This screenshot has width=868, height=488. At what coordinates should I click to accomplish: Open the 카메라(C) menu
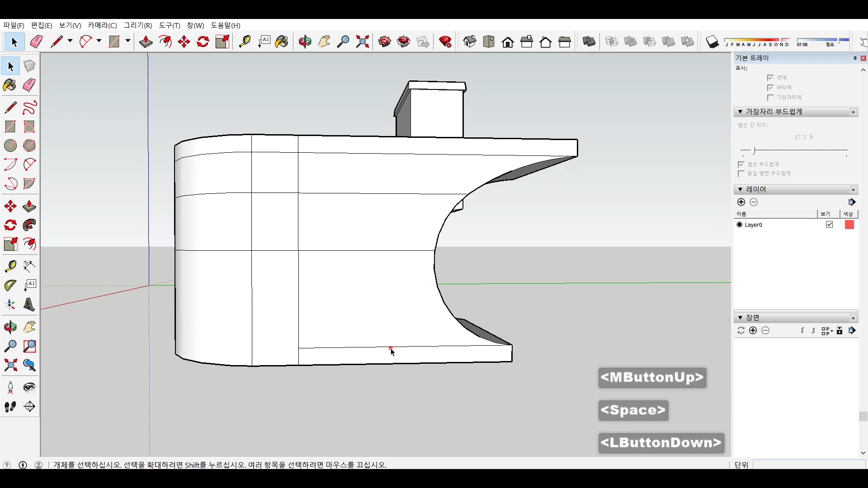[102, 25]
